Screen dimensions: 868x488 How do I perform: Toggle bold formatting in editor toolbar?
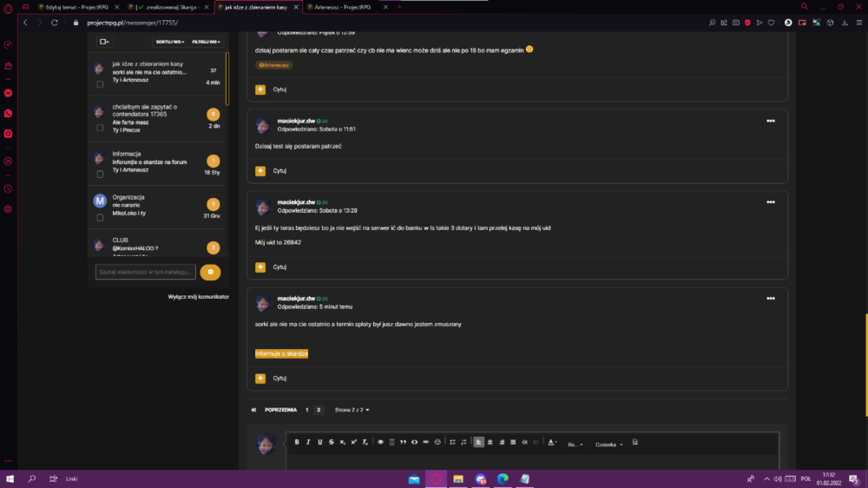[297, 442]
